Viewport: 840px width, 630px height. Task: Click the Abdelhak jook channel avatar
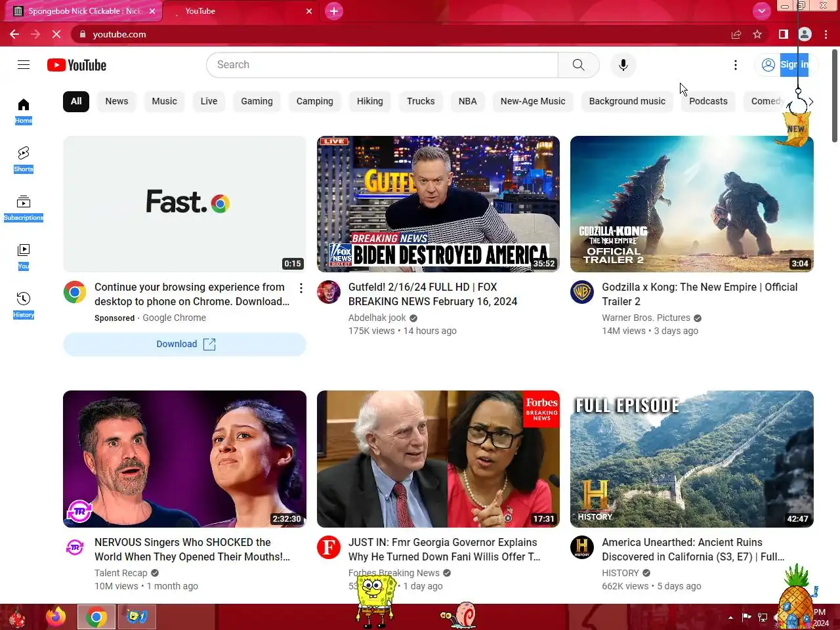pyautogui.click(x=329, y=292)
